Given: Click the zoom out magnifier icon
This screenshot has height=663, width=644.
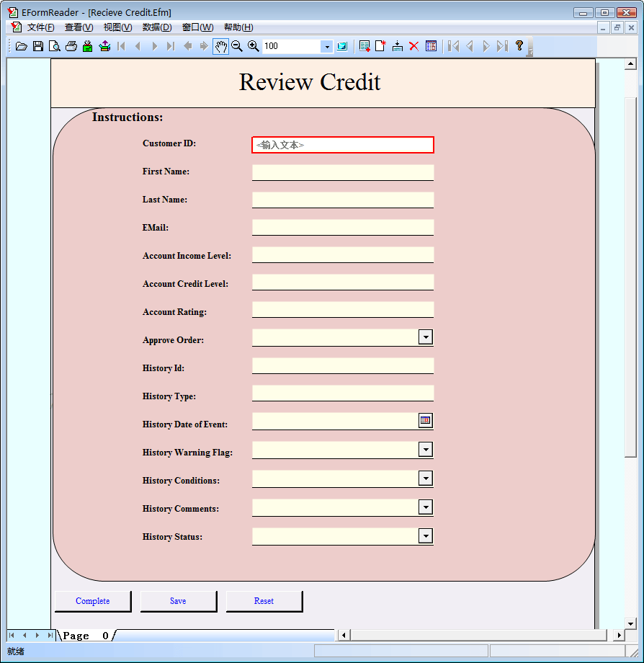Looking at the screenshot, I should point(236,46).
